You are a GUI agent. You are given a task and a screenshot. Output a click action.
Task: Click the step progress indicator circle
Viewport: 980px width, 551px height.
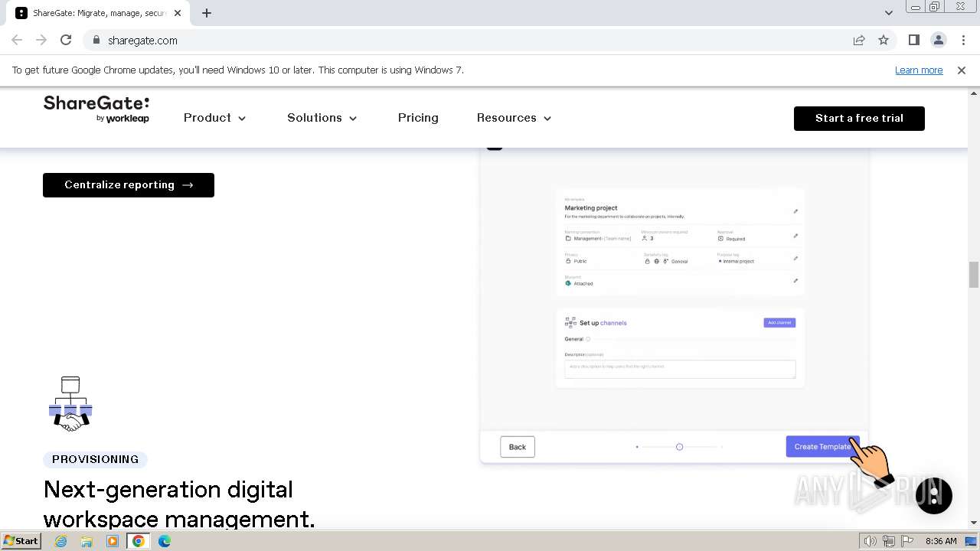[679, 447]
